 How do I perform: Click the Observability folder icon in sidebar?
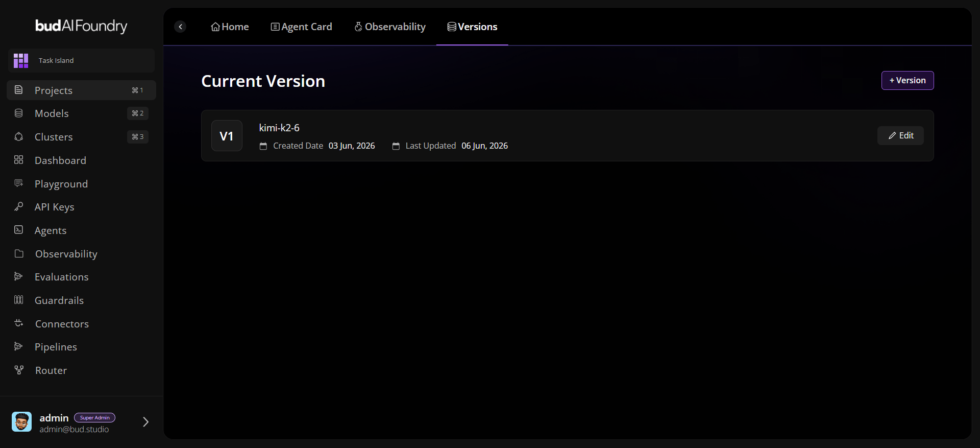[x=19, y=253]
